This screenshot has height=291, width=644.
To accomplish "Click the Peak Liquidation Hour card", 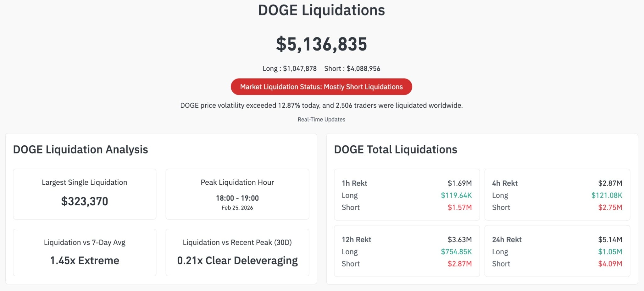I will (237, 194).
